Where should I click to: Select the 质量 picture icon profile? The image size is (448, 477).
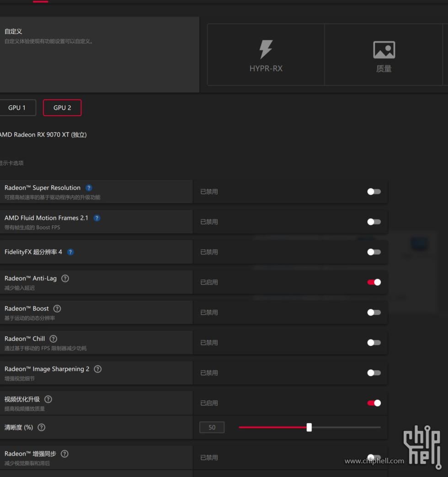[384, 55]
